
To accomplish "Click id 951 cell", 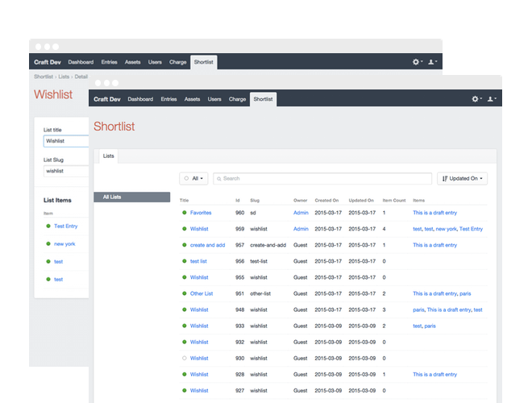I will pyautogui.click(x=240, y=293).
